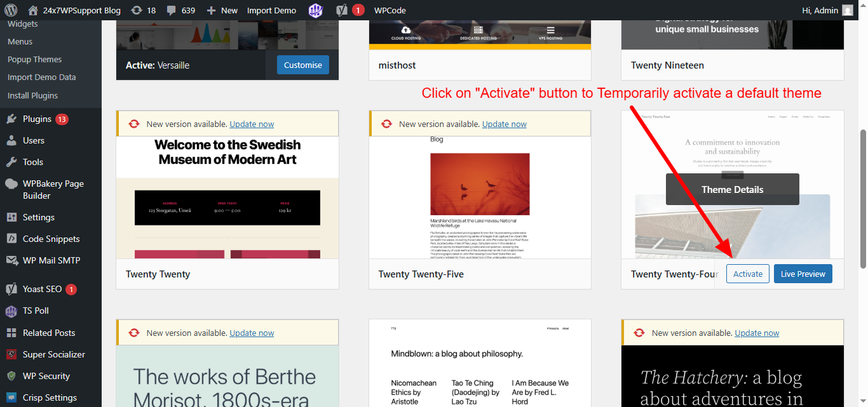This screenshot has width=868, height=407.
Task: Update now link above Twenty Twenty
Action: [252, 124]
